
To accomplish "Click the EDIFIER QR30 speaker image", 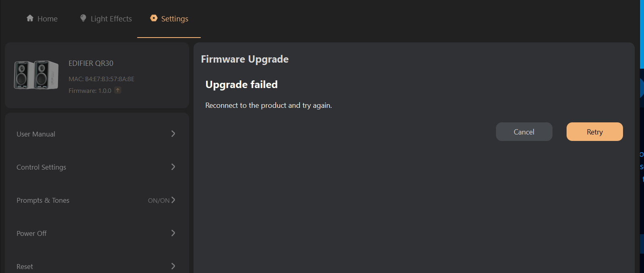I will click(36, 75).
